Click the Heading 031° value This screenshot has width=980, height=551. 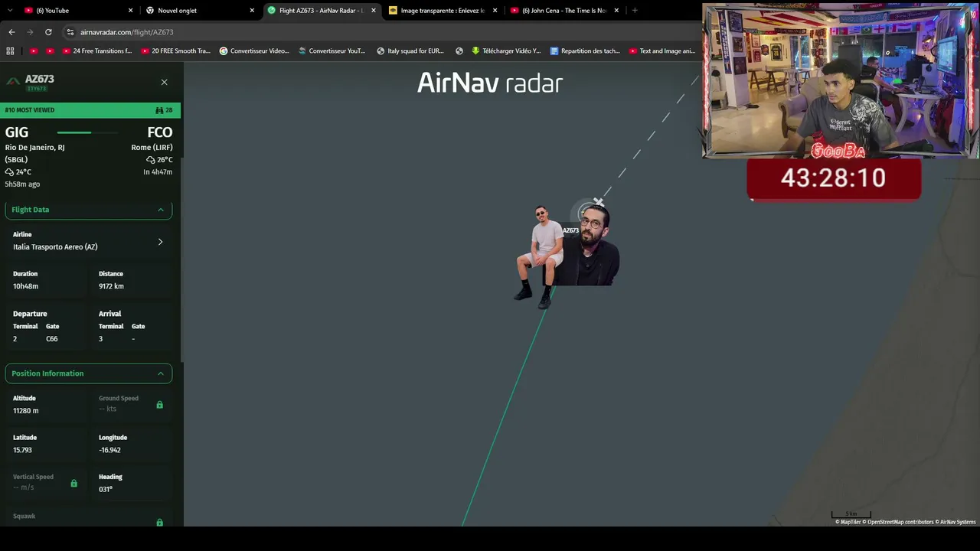point(106,489)
